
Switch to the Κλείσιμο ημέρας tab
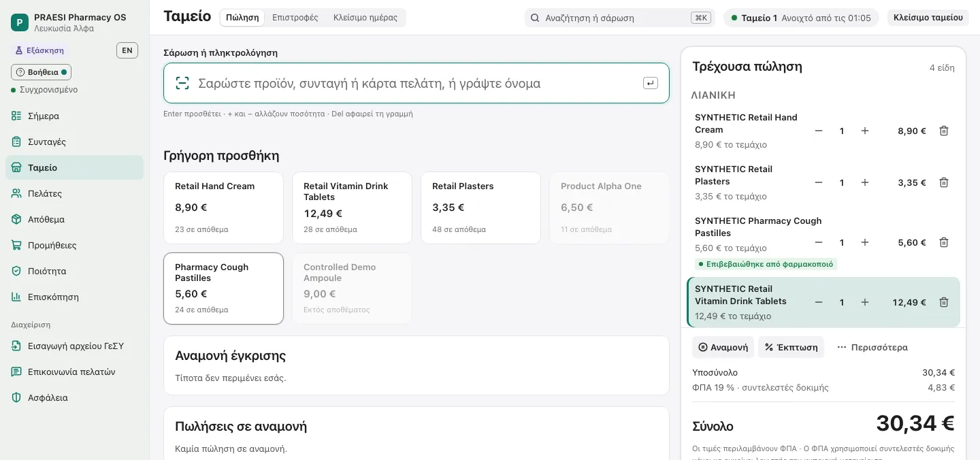point(365,18)
